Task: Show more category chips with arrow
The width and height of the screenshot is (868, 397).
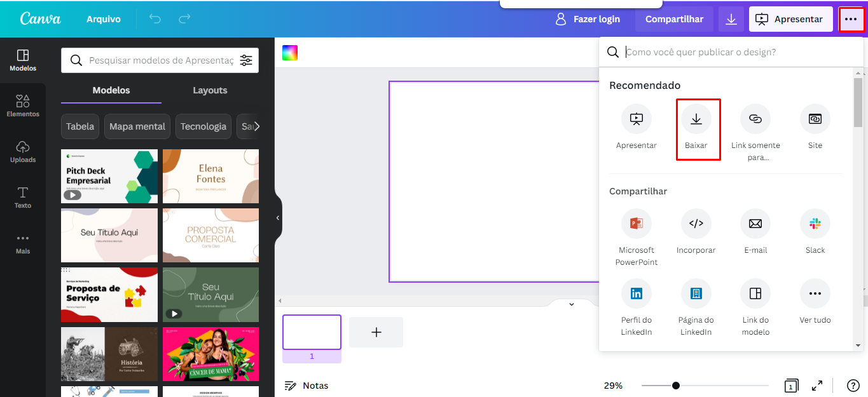Action: tap(257, 126)
